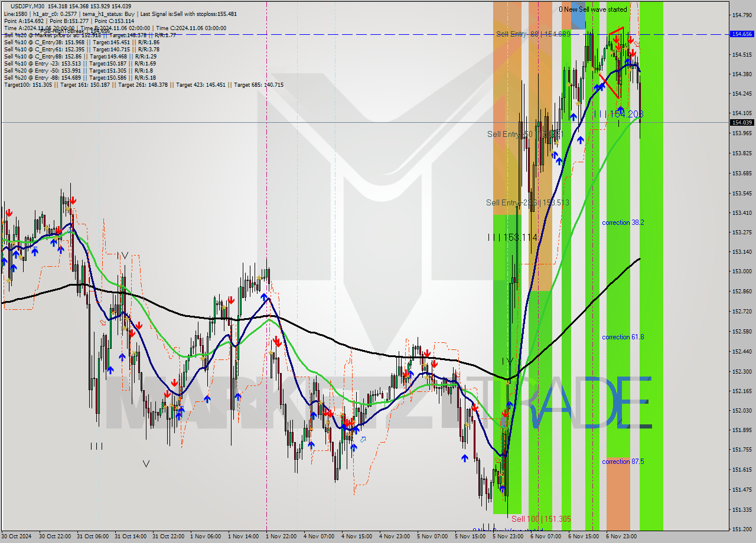
Task: Click the '5 Nov 23:00' time axis label
Action: click(509, 537)
